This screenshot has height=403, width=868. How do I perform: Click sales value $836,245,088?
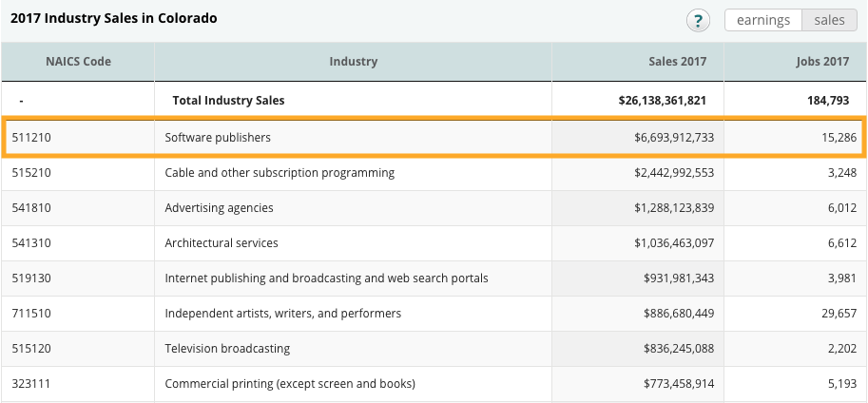pos(679,349)
